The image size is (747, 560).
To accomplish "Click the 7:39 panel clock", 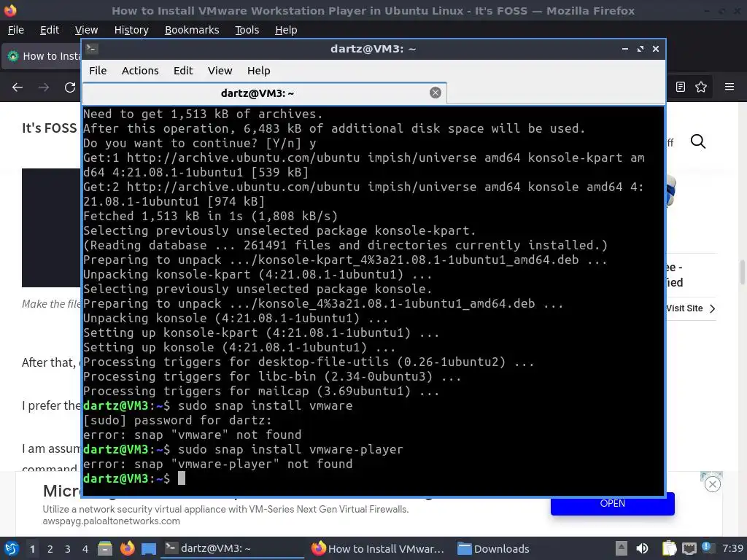I will coord(732,548).
